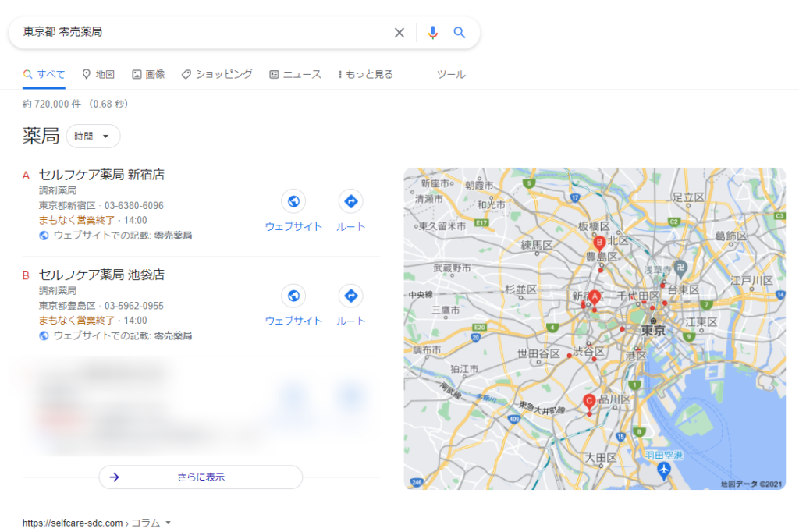Click the 羽田空港 airport icon on map
Image resolution: width=799 pixels, height=532 pixels.
point(663,470)
